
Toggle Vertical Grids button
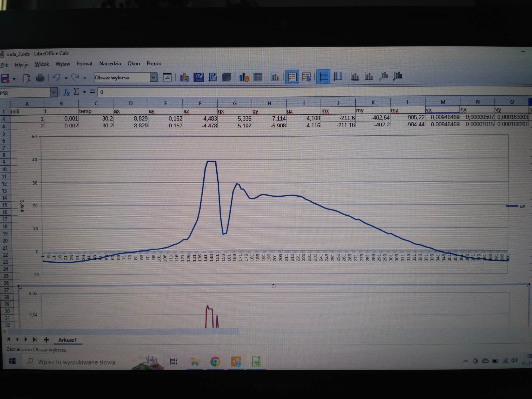pyautogui.click(x=337, y=77)
